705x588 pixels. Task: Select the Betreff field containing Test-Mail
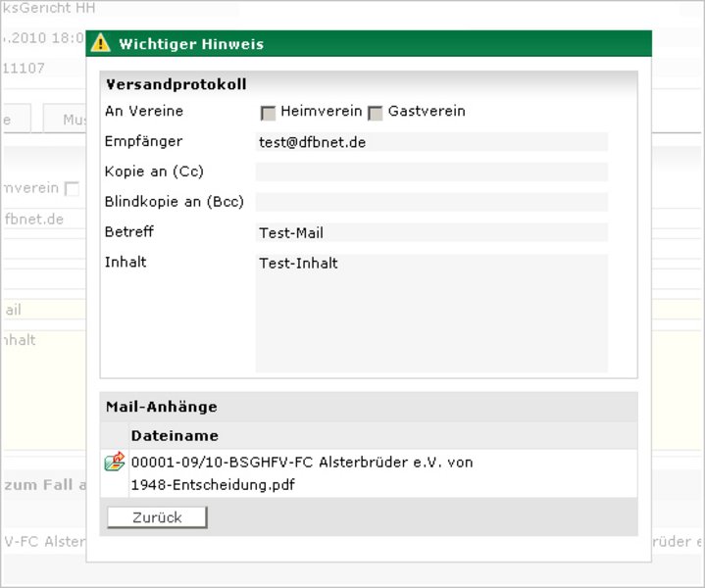pos(431,232)
